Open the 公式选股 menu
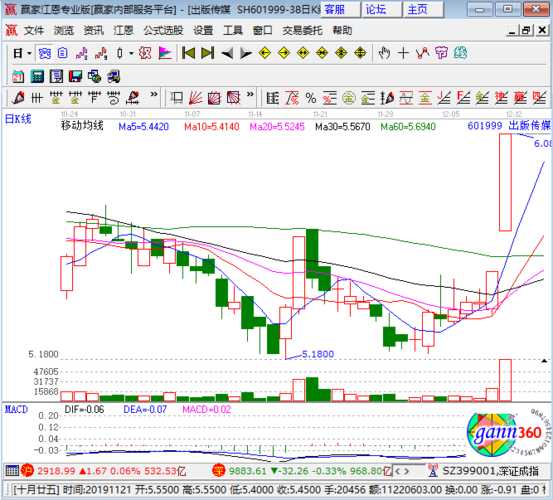 163,31
